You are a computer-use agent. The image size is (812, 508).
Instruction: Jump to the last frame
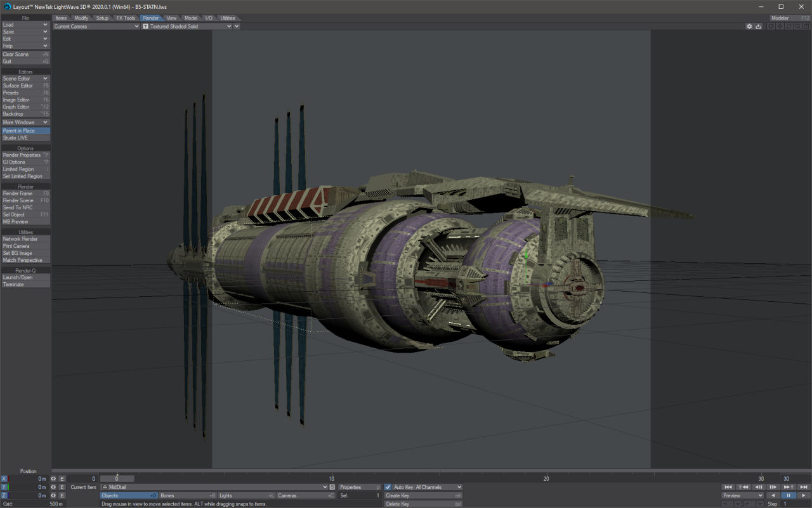click(804, 487)
